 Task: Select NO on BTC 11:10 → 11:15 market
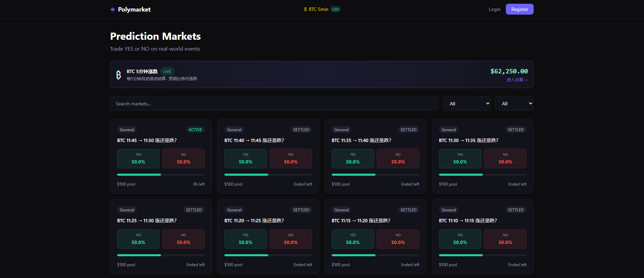(505, 239)
